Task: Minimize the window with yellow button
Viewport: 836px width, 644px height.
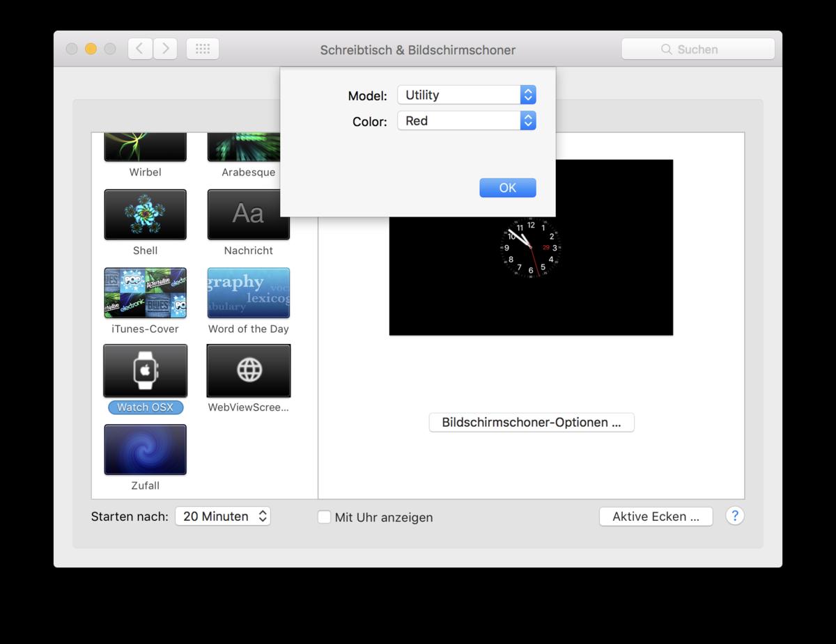Action: point(91,49)
